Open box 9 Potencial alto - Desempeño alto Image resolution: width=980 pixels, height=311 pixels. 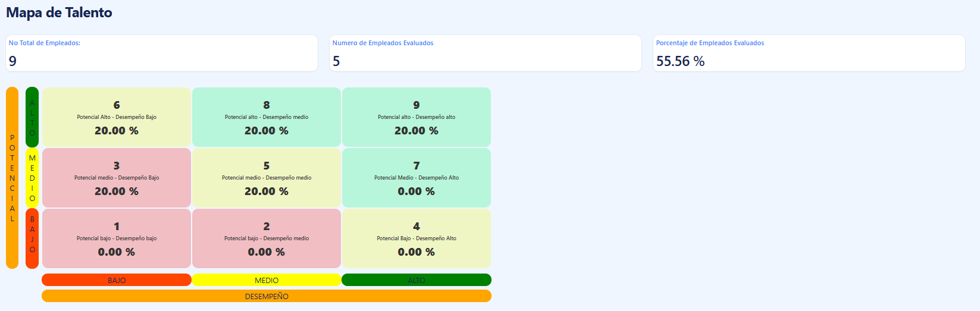[417, 117]
